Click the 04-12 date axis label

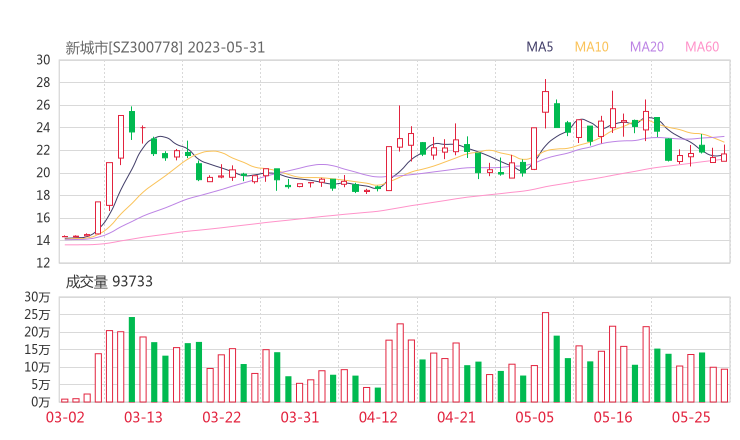click(378, 417)
